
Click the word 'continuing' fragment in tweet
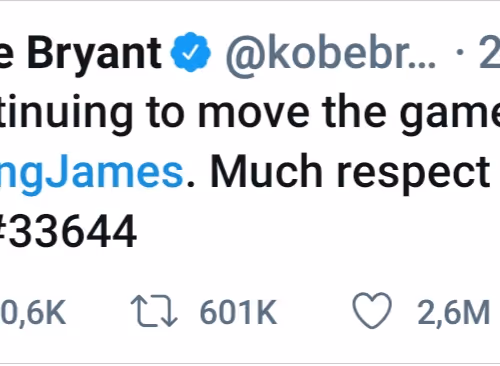point(66,113)
